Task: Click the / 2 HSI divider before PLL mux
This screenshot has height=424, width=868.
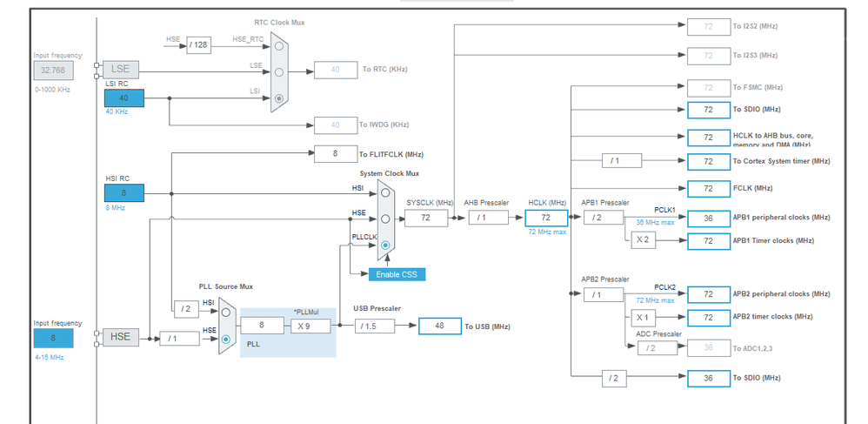Action: [186, 309]
